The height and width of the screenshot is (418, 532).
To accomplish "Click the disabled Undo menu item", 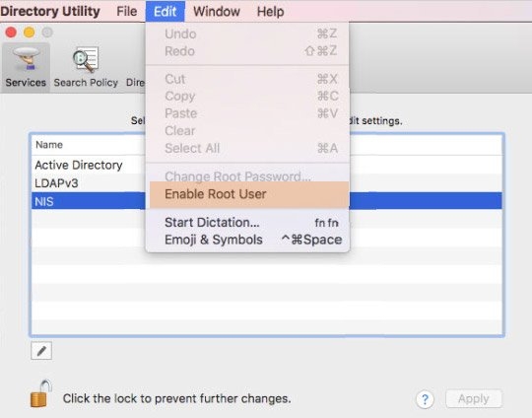I will click(247, 34).
